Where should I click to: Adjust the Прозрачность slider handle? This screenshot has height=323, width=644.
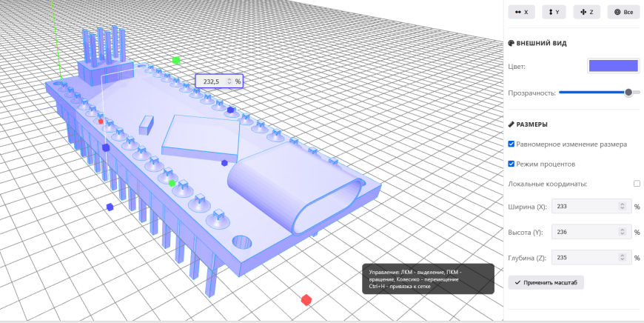point(628,93)
